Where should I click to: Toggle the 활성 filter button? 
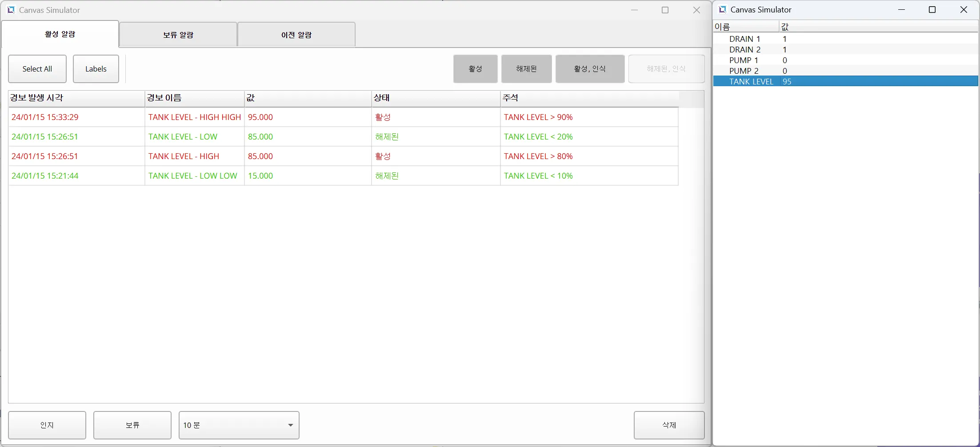[x=475, y=69]
